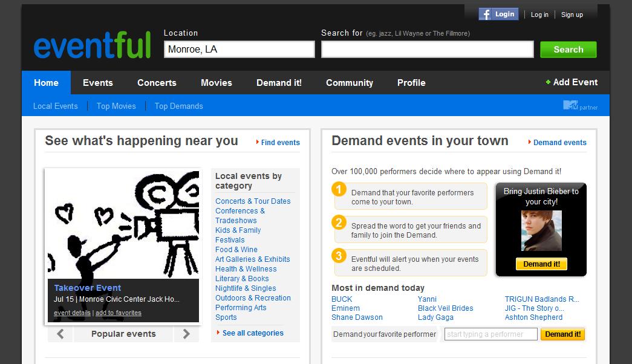Click the Monroe, LA location field
The width and height of the screenshot is (632, 364).
coord(239,48)
